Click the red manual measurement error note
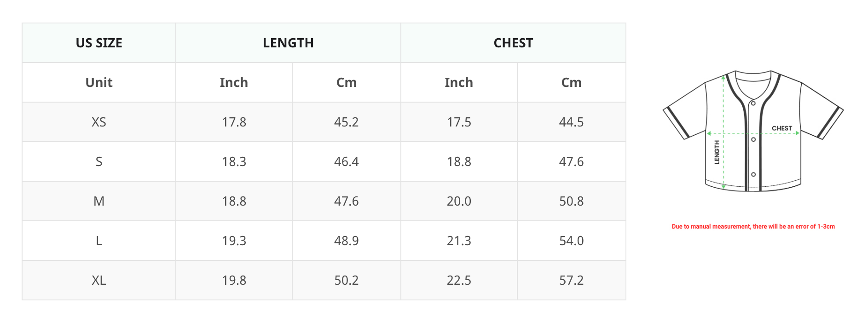 tap(753, 226)
